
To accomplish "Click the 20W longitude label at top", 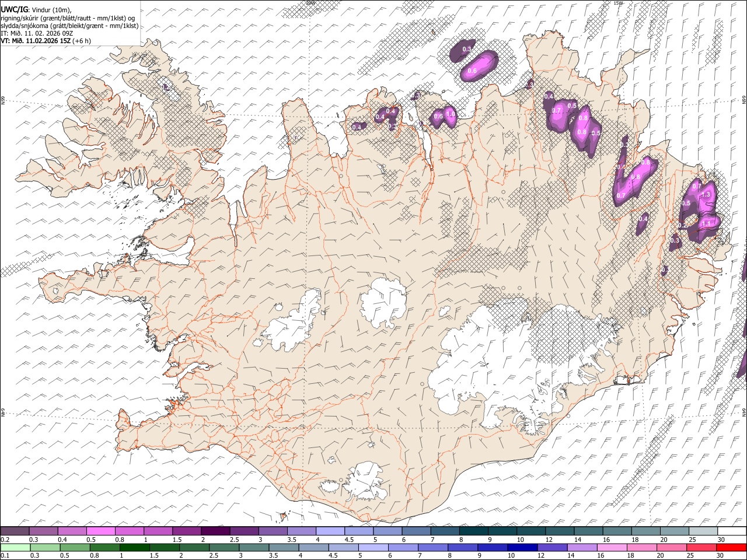I will [310, 3].
